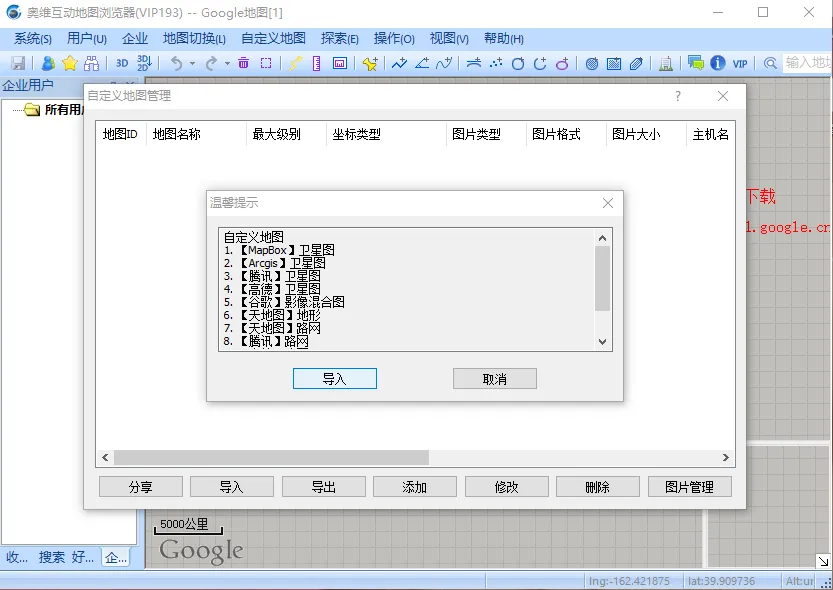
Task: Close the 温馨提示 dialog
Action: pos(608,203)
